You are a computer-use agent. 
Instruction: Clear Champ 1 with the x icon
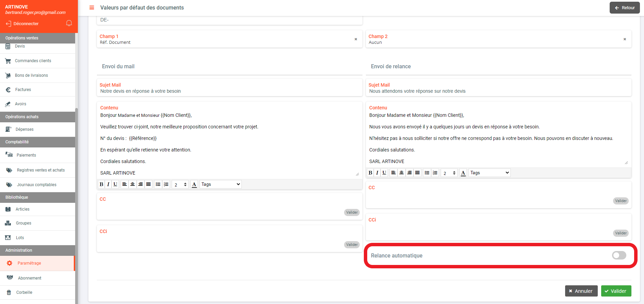356,39
